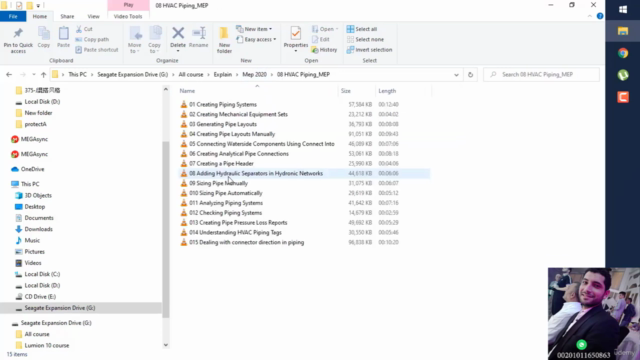Image resolution: width=640 pixels, height=360 pixels.
Task: Open Move to dropdown
Action: tap(134, 40)
